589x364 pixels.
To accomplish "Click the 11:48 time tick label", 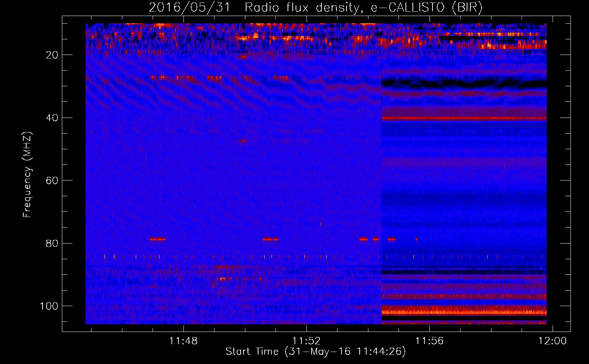I will pos(183,341).
